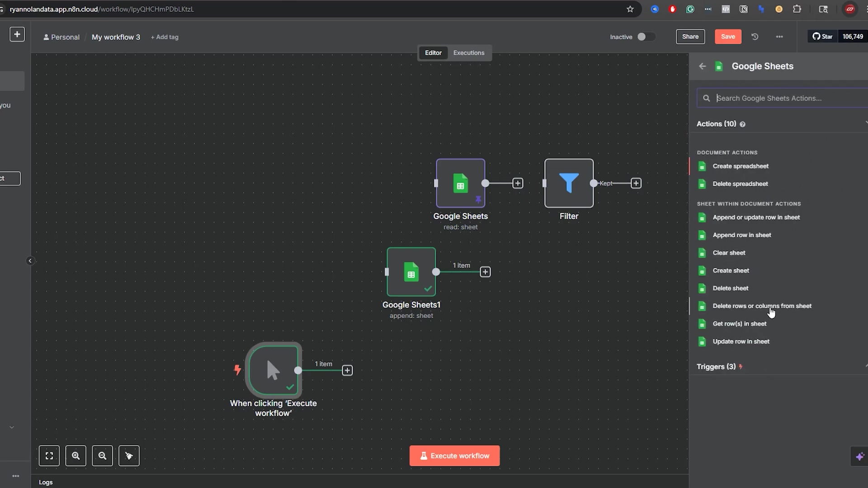
Task: Click the fit-to-view canvas icon
Action: [x=49, y=456]
